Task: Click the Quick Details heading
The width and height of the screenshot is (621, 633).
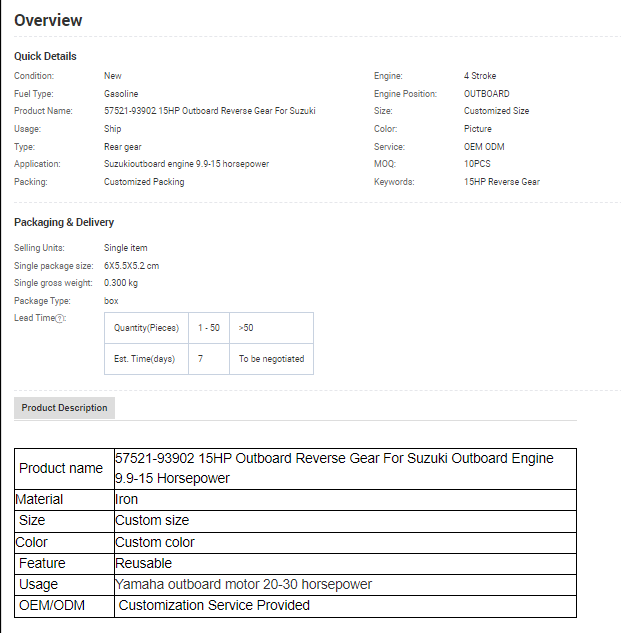Action: [x=45, y=56]
